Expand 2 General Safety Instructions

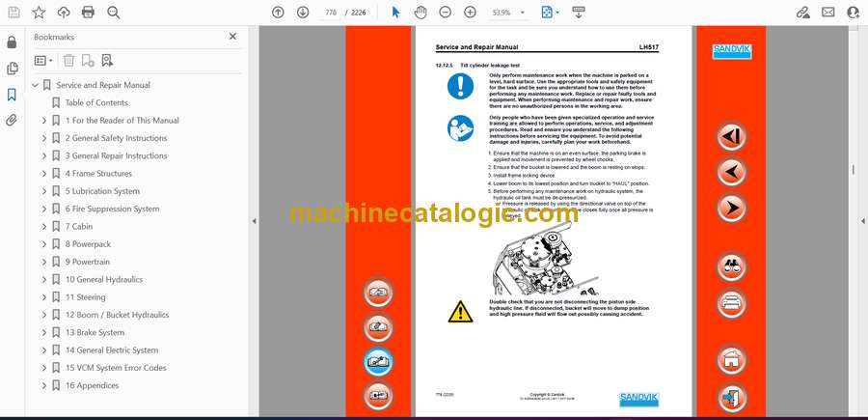(x=44, y=138)
